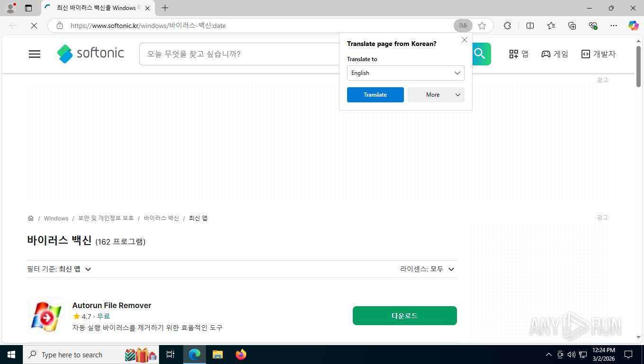Add this page to favorites star
The width and height of the screenshot is (644, 364).
coord(482,26)
